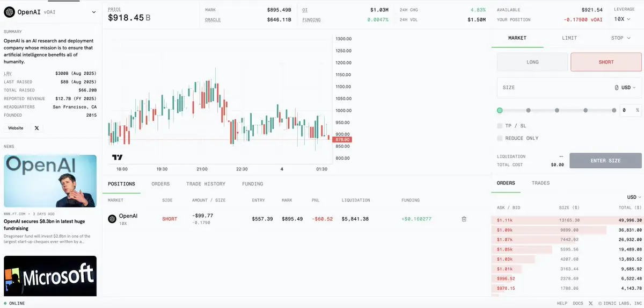Select the Long side button
Image resolution: width=644 pixels, height=308 pixels.
pos(532,62)
